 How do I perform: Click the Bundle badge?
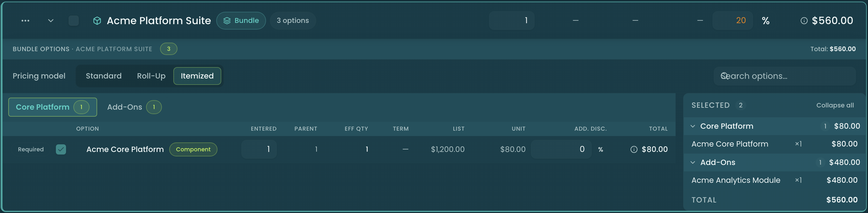point(241,21)
